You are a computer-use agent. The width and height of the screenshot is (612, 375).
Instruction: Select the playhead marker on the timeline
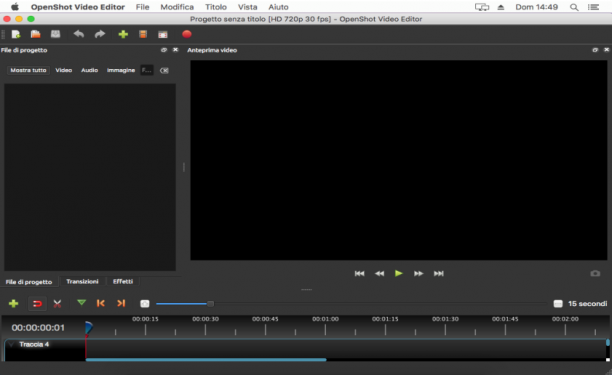[89, 328]
